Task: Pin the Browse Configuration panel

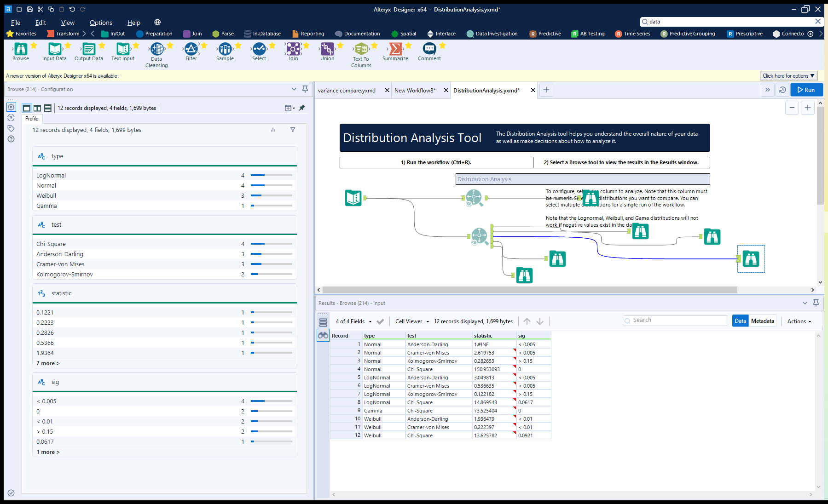Action: click(305, 89)
